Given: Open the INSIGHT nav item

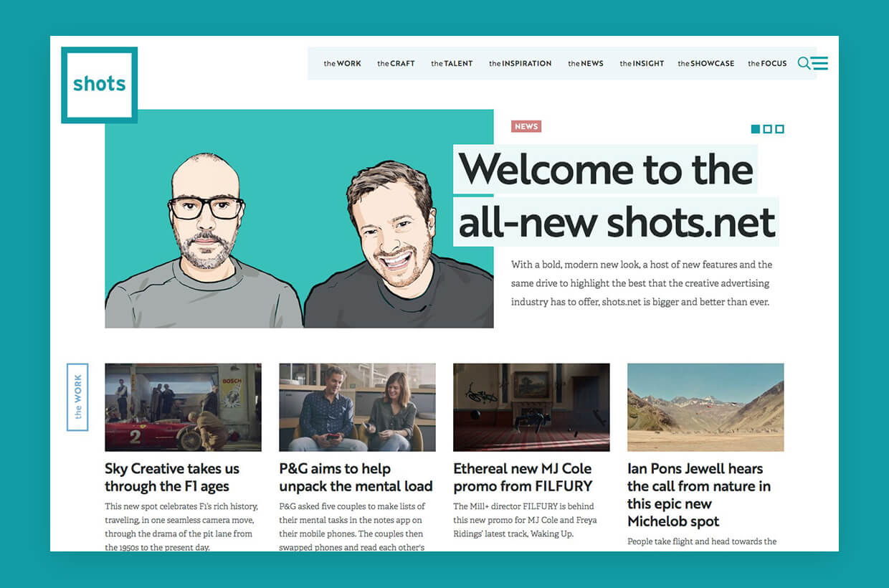Looking at the screenshot, I should (x=642, y=63).
